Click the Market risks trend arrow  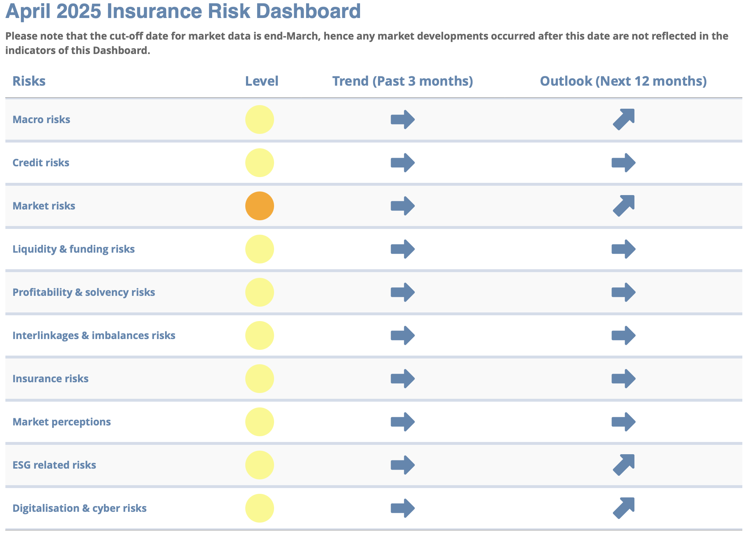(x=403, y=206)
